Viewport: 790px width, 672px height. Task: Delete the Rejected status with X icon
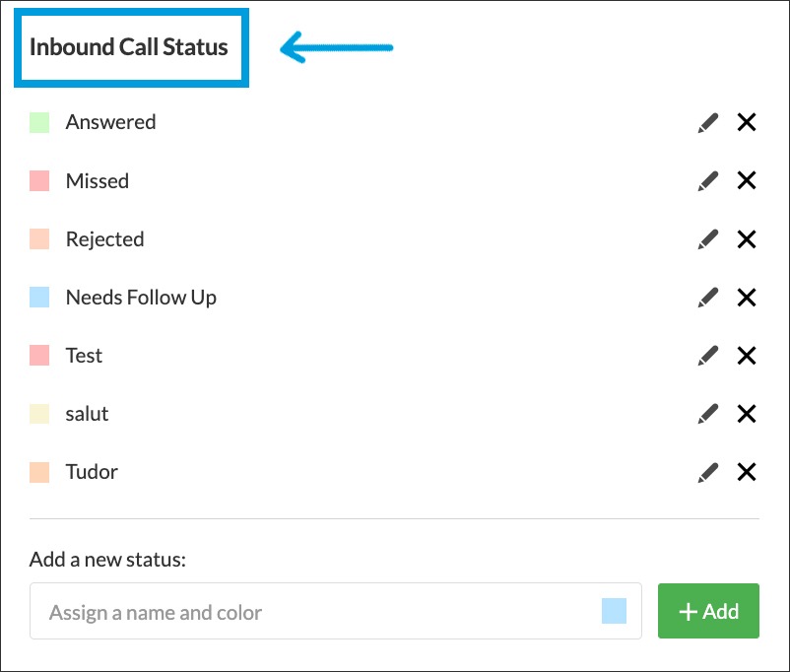[x=747, y=239]
